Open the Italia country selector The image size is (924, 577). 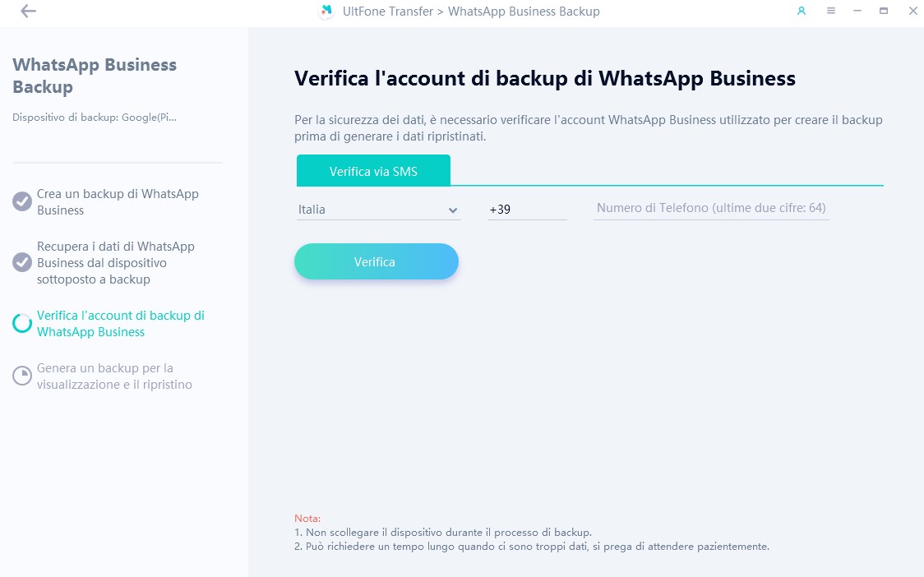pyautogui.click(x=378, y=210)
